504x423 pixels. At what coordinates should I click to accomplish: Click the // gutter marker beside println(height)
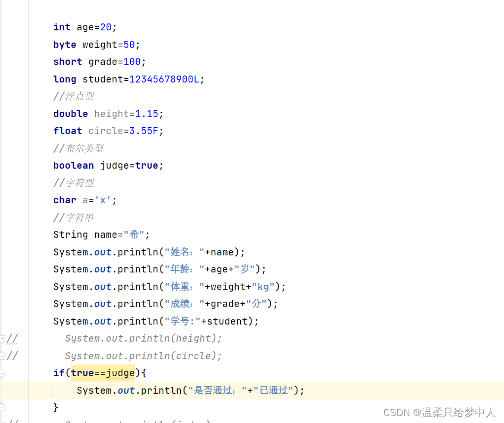coord(12,338)
